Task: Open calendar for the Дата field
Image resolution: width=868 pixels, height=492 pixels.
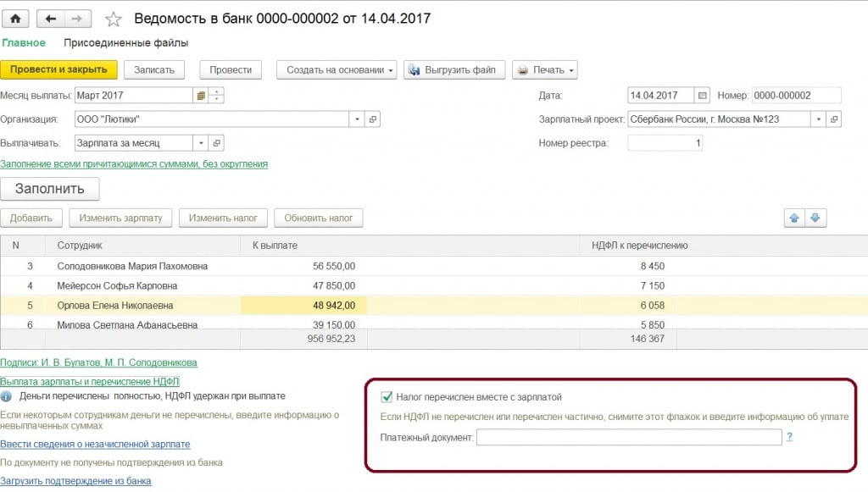Action: click(702, 96)
